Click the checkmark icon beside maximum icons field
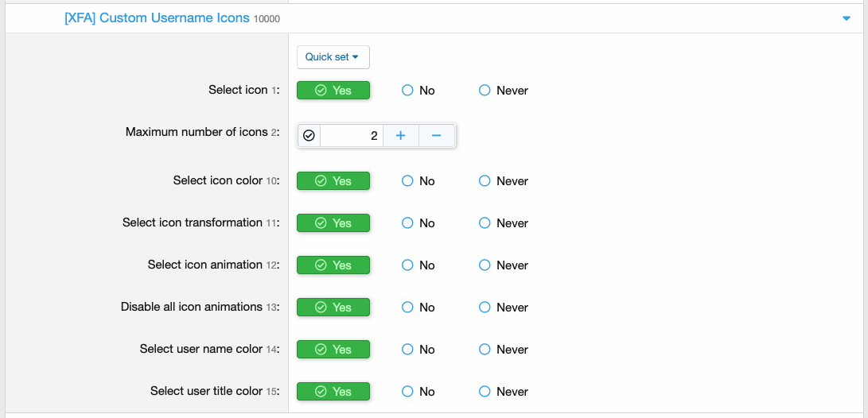Viewport: 868px width, 418px height. click(x=309, y=135)
